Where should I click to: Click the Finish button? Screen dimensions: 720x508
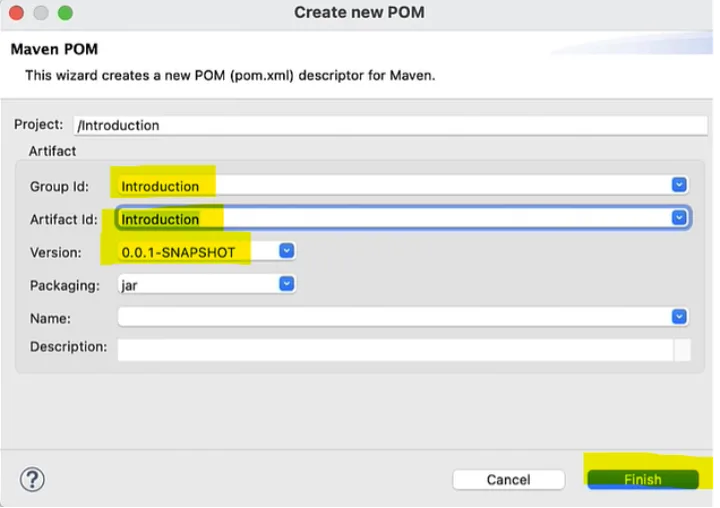tap(643, 480)
